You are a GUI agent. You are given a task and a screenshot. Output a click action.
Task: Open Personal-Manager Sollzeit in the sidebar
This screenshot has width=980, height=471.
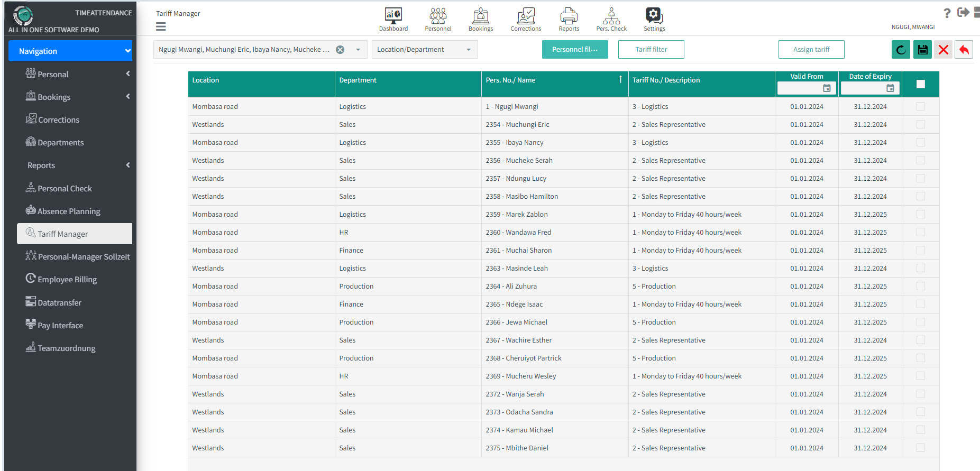(78, 256)
